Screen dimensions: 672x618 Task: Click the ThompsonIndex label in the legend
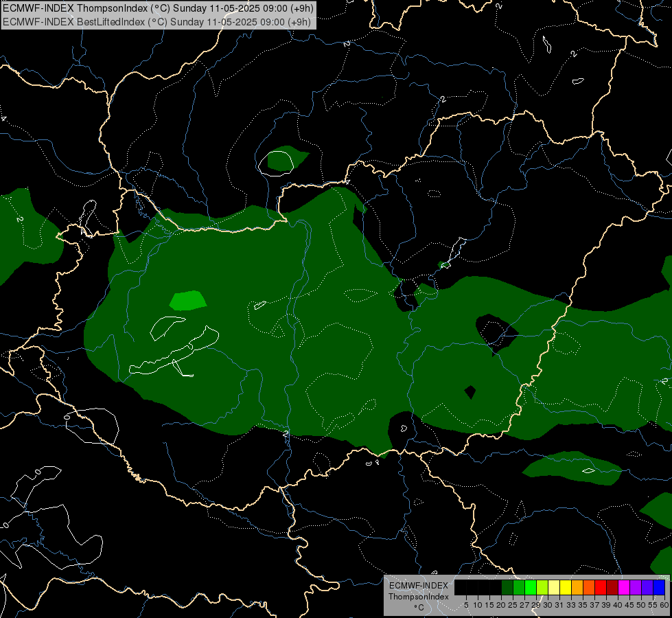(418, 597)
